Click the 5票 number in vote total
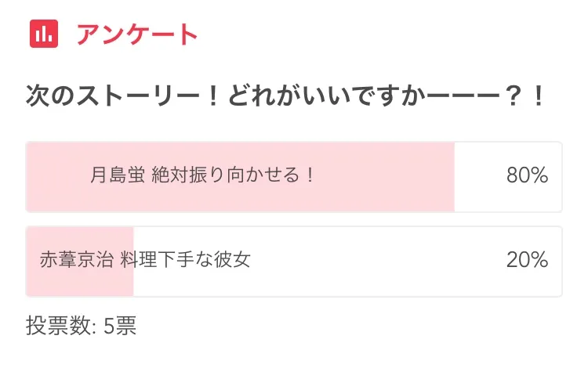 (x=120, y=326)
